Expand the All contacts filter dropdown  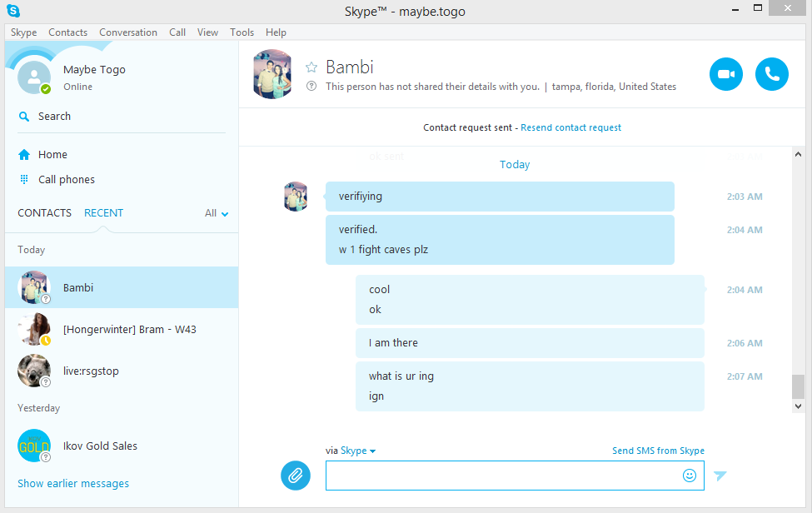pos(217,213)
